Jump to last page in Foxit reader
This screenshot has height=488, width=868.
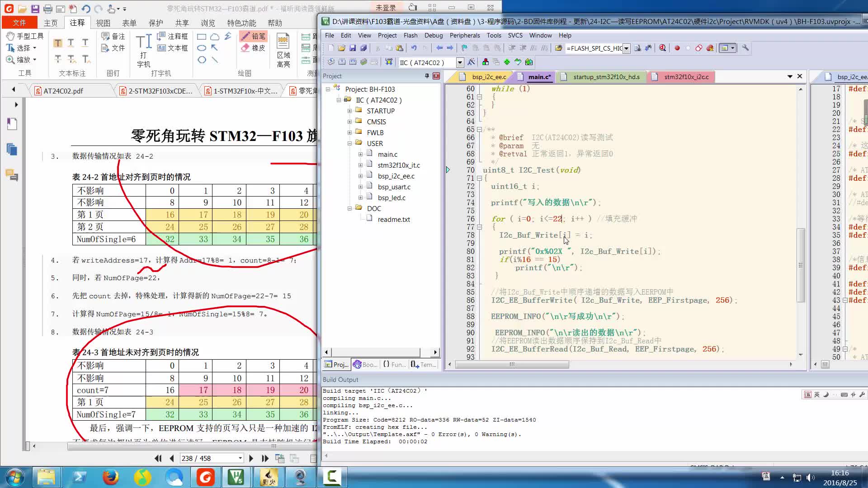point(265,458)
